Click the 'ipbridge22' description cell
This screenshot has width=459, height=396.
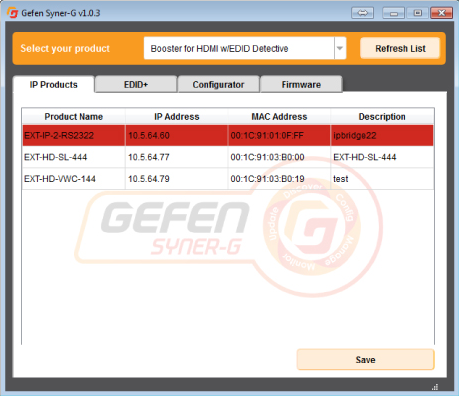click(x=382, y=135)
